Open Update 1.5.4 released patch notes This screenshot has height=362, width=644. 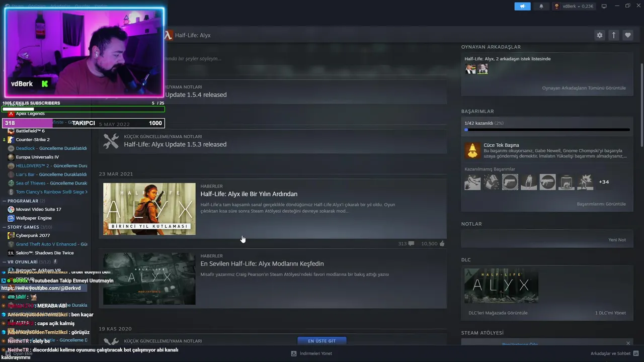[x=196, y=95]
